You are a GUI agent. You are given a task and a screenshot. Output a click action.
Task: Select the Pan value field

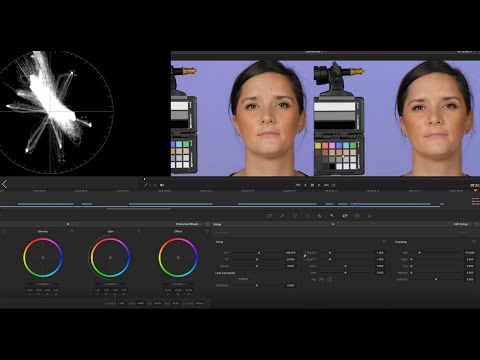[290, 253]
